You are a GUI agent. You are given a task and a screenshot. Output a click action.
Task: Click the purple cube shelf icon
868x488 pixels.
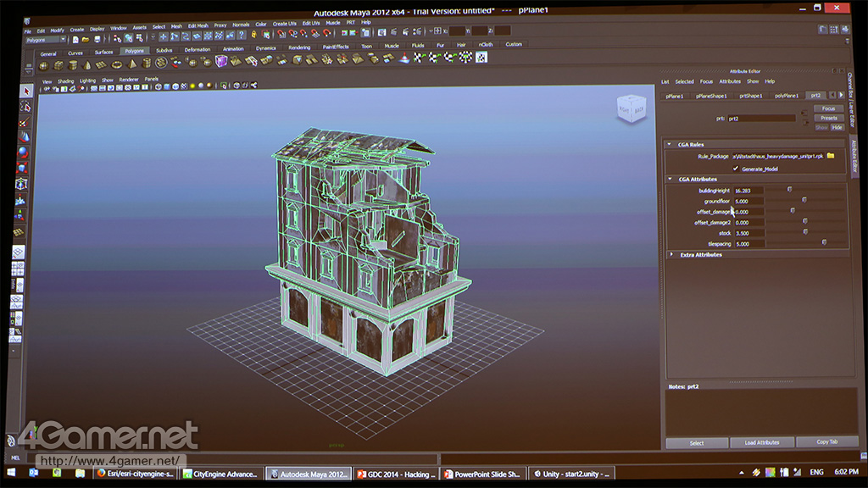pyautogui.click(x=221, y=62)
